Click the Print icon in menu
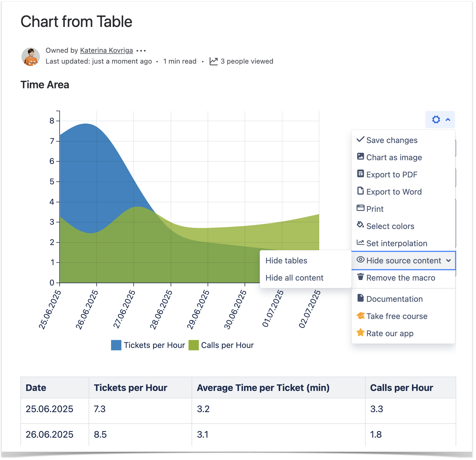Viewport: 476px width, 460px height. point(360,208)
